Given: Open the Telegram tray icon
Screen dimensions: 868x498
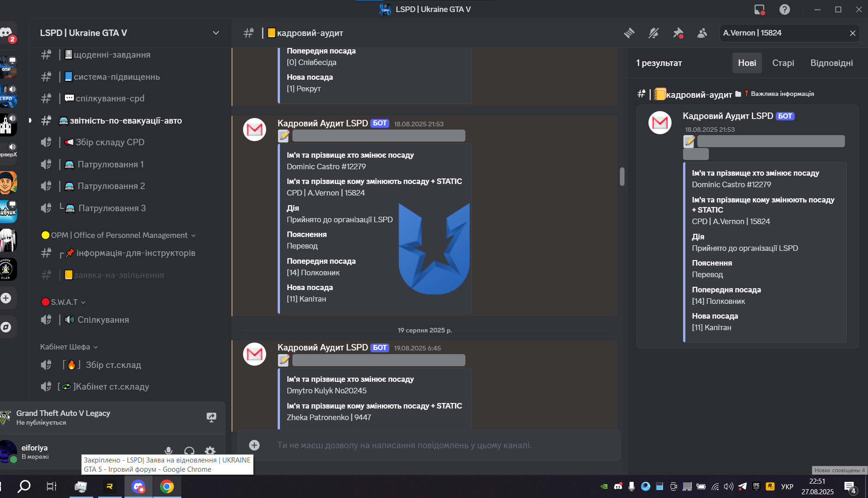Looking at the screenshot, I should click(x=743, y=486).
